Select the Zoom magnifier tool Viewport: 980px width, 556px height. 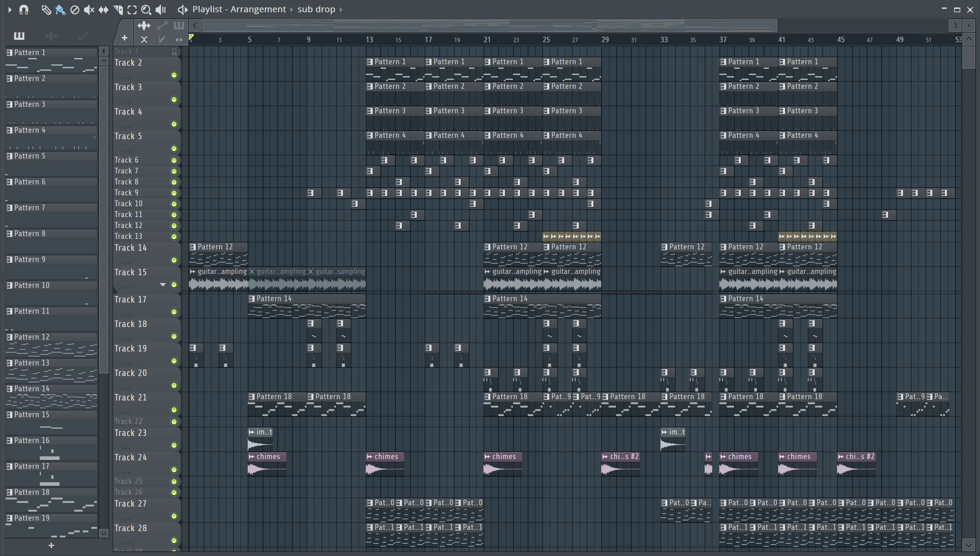click(146, 10)
